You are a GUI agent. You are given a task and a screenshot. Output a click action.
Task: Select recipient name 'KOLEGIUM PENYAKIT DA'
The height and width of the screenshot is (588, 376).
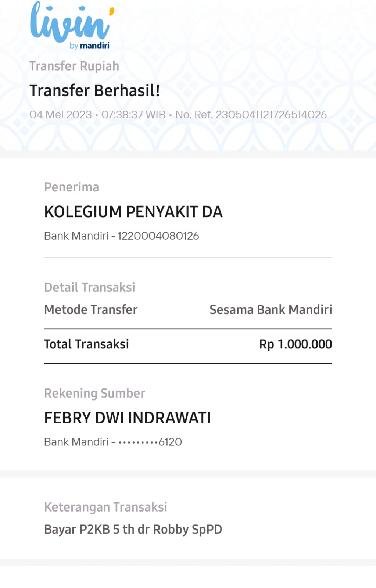point(133,212)
